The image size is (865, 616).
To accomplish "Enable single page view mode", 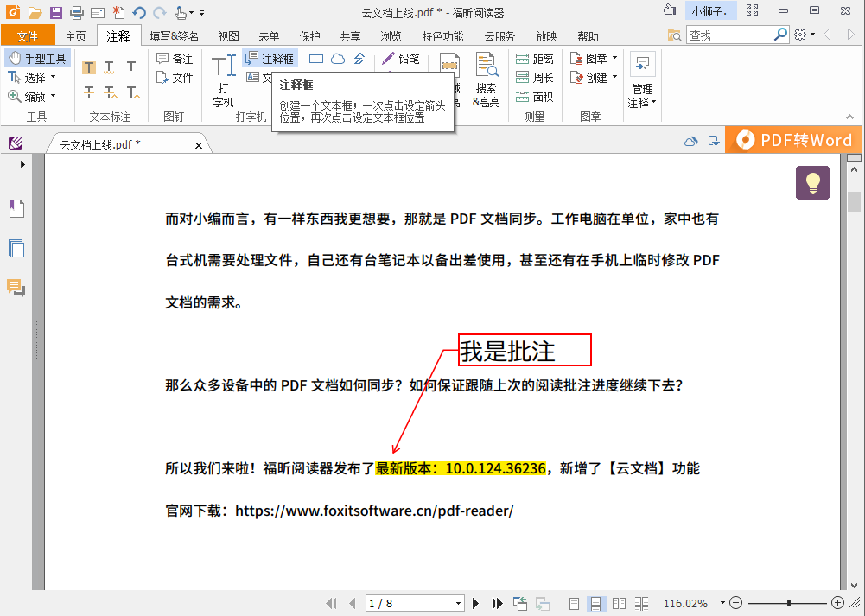I will click(x=574, y=603).
